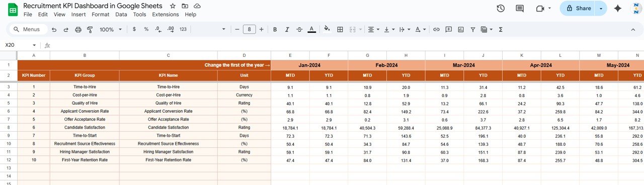Select row header 8
The height and width of the screenshot is (185, 644).
coord(9,128)
